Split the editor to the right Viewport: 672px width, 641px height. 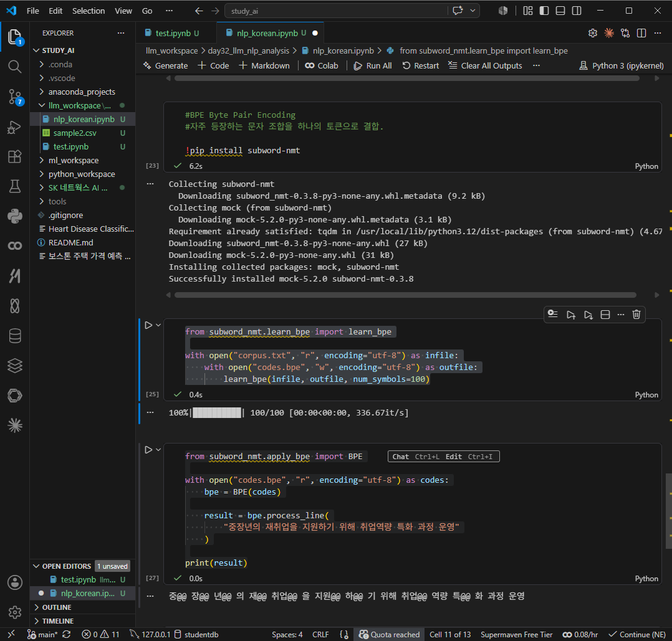641,33
